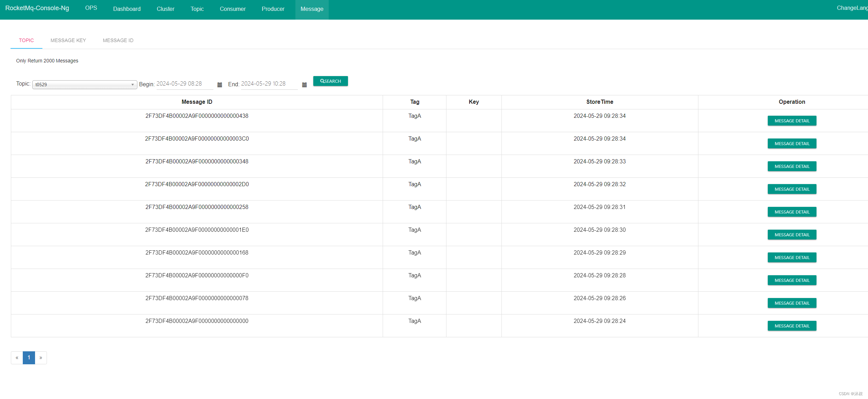
Task: Click store time 2024-05-29 09:28:31
Action: point(600,207)
